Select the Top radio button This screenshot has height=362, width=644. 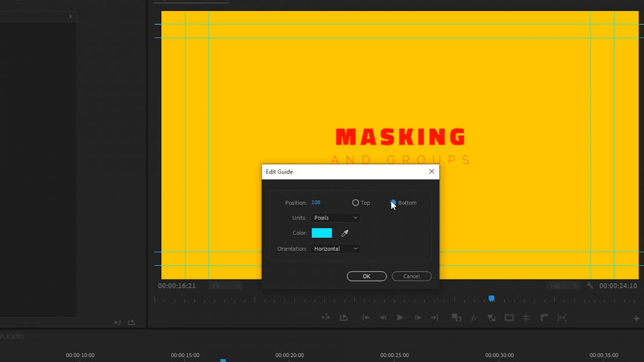[355, 202]
